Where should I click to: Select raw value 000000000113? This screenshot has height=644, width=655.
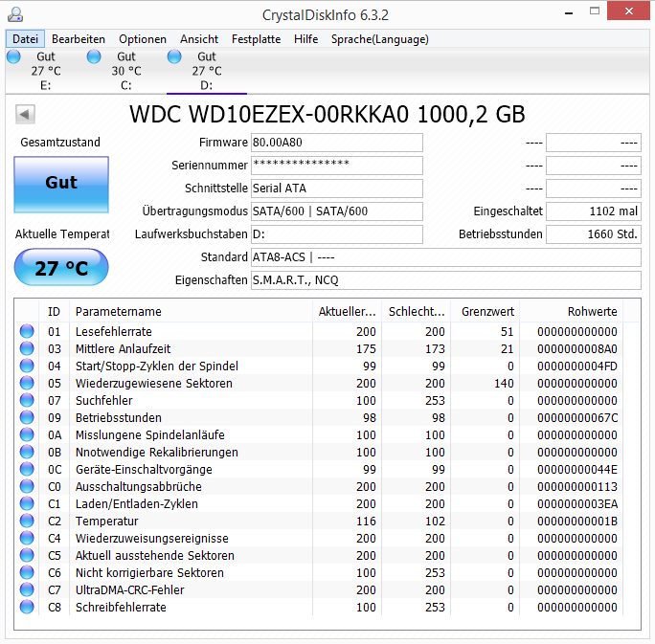pyautogui.click(x=577, y=487)
